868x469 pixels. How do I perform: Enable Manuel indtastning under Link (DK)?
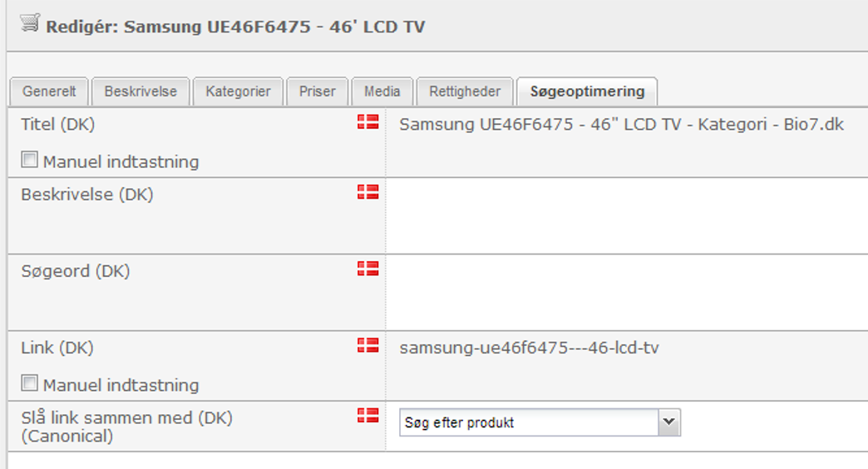pyautogui.click(x=29, y=383)
